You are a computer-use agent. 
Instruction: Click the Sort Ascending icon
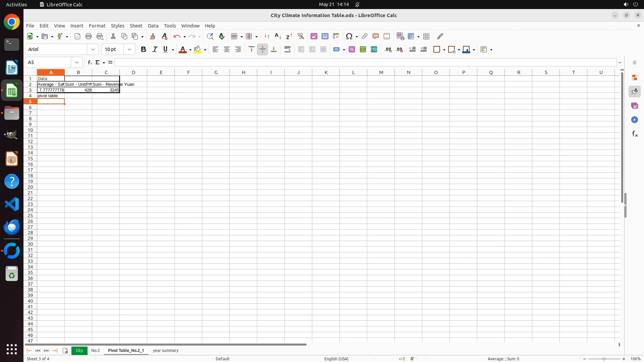(278, 36)
